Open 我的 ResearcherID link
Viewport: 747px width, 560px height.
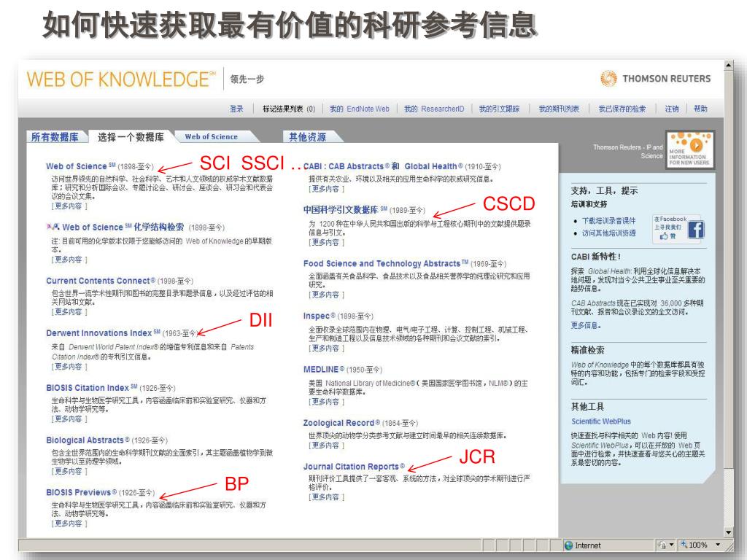[434, 109]
